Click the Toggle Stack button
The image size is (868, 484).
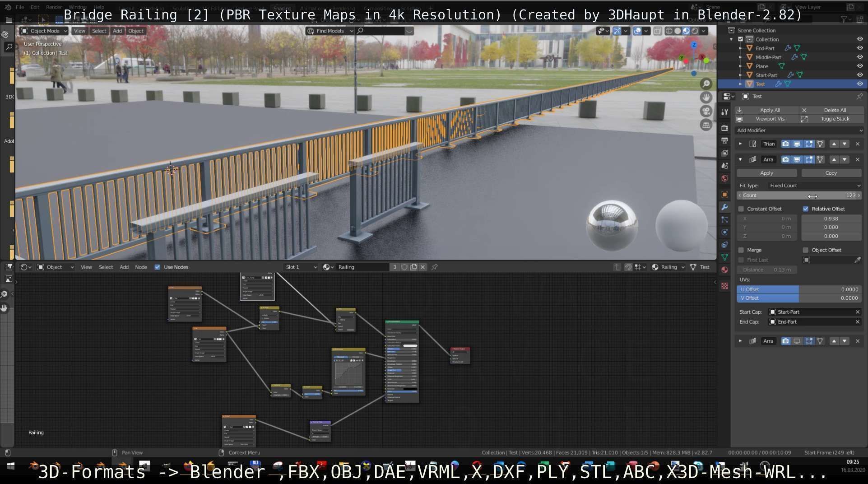coord(831,119)
